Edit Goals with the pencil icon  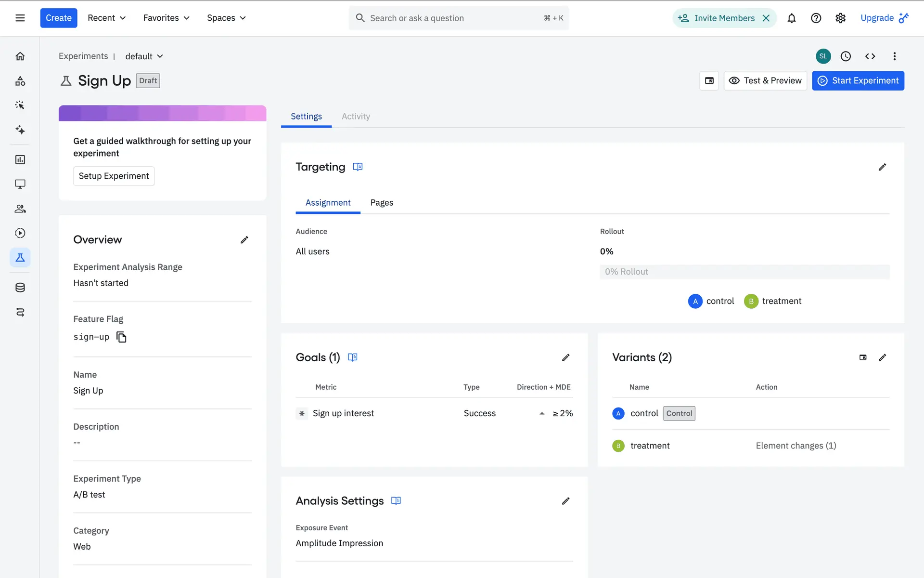(x=565, y=357)
